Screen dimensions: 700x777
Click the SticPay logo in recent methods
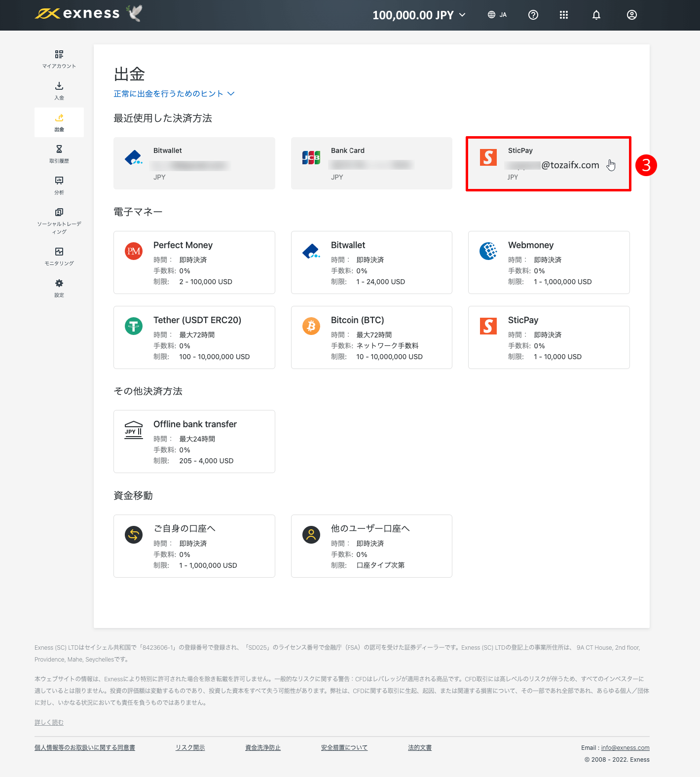(x=488, y=157)
